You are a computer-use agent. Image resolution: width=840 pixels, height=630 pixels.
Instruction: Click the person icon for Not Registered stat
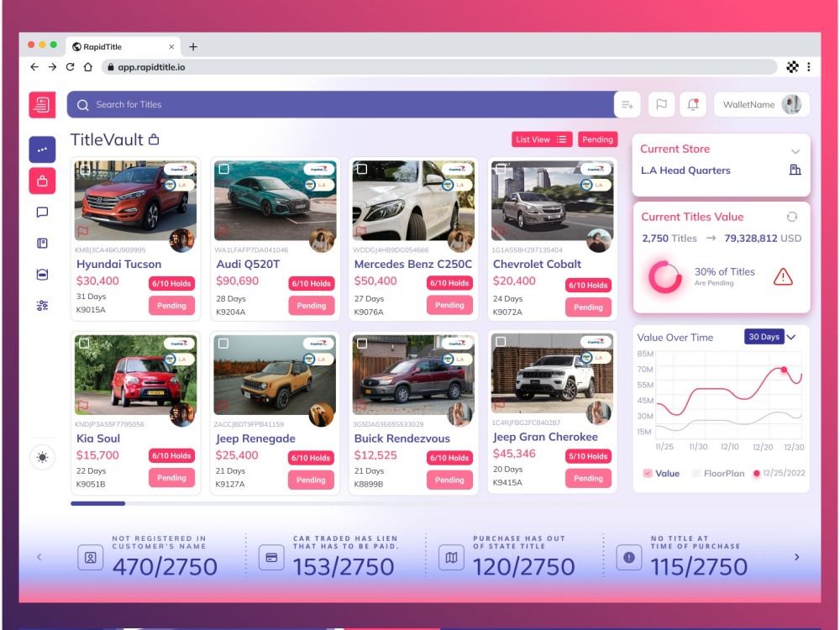coord(91,558)
